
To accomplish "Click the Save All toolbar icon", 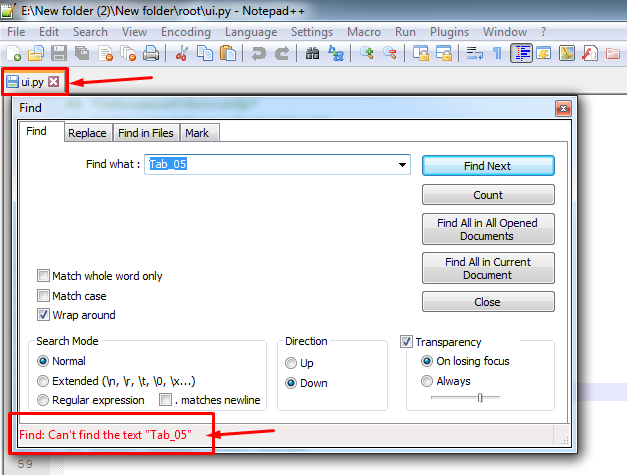I will (x=82, y=53).
